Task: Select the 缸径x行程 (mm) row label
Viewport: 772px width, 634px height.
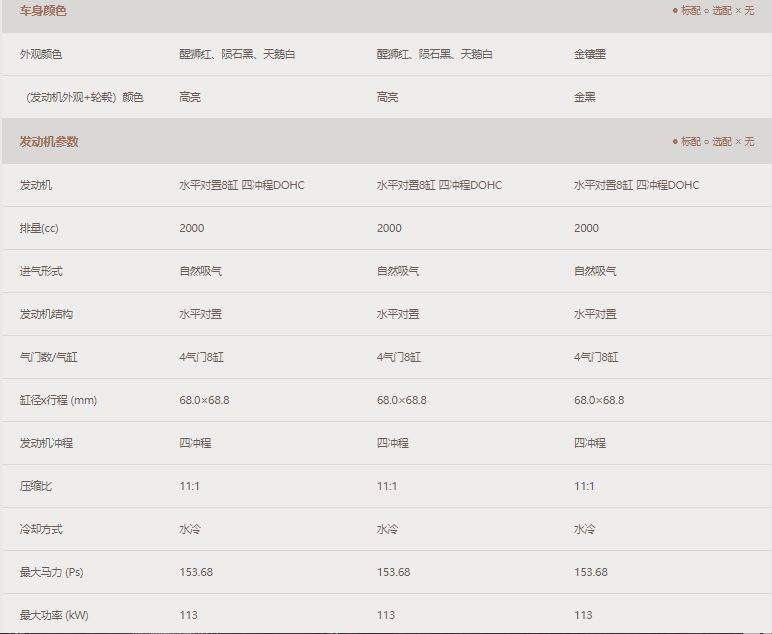Action: pos(58,400)
